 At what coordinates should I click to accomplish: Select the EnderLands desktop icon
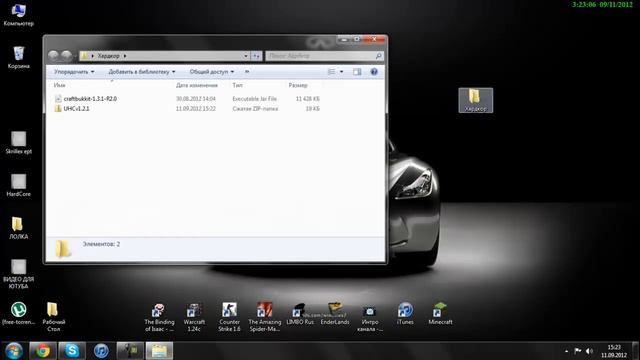pyautogui.click(x=335, y=314)
